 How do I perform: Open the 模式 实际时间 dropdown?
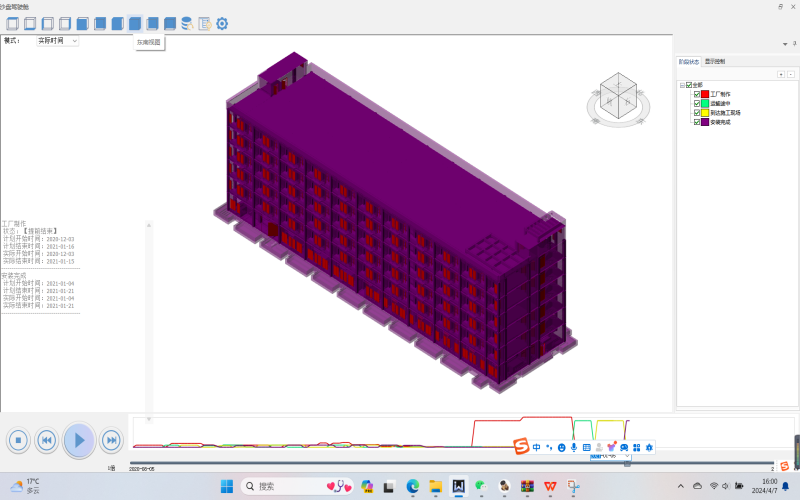coord(58,41)
